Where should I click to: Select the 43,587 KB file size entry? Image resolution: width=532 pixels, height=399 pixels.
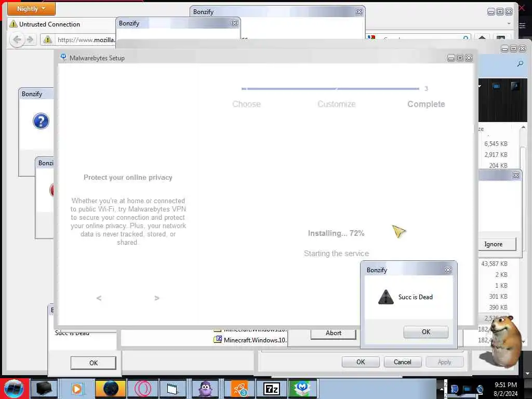[x=494, y=263]
